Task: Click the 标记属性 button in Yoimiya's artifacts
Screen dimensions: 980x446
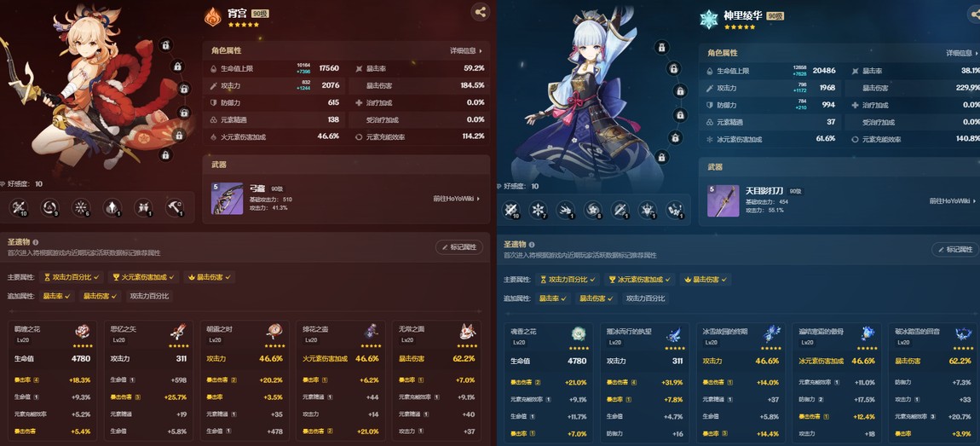Action: 459,247
